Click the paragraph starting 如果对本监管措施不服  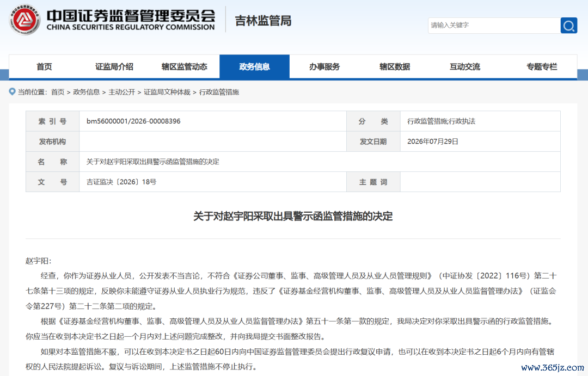pos(290,359)
